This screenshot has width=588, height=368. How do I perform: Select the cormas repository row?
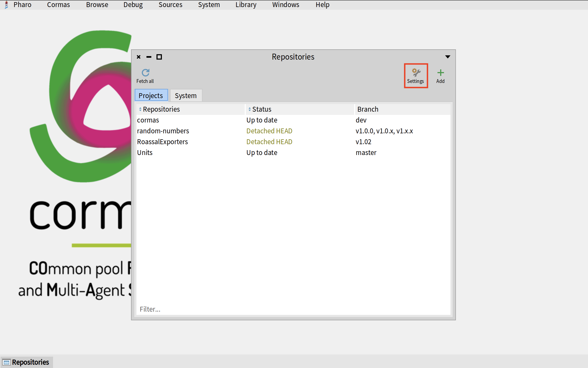148,120
